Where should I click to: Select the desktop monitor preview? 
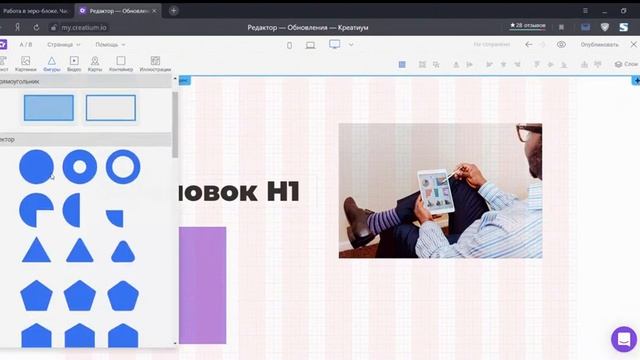point(334,44)
